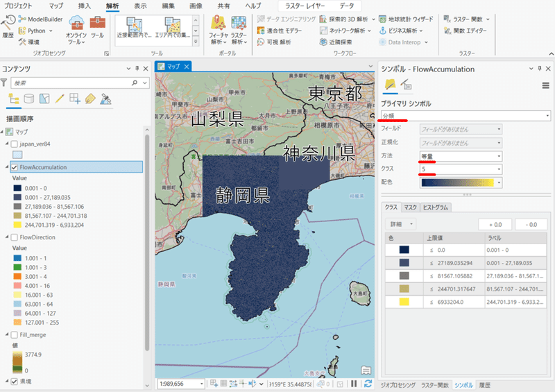Uncheck FlowAccumulation layer checkbox
This screenshot has width=555, height=392.
[x=14, y=167]
